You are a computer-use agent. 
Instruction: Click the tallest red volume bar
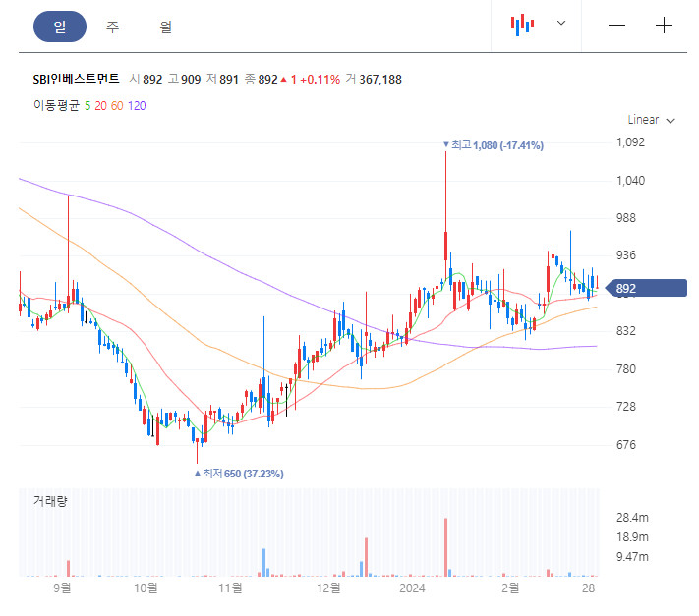click(x=445, y=547)
